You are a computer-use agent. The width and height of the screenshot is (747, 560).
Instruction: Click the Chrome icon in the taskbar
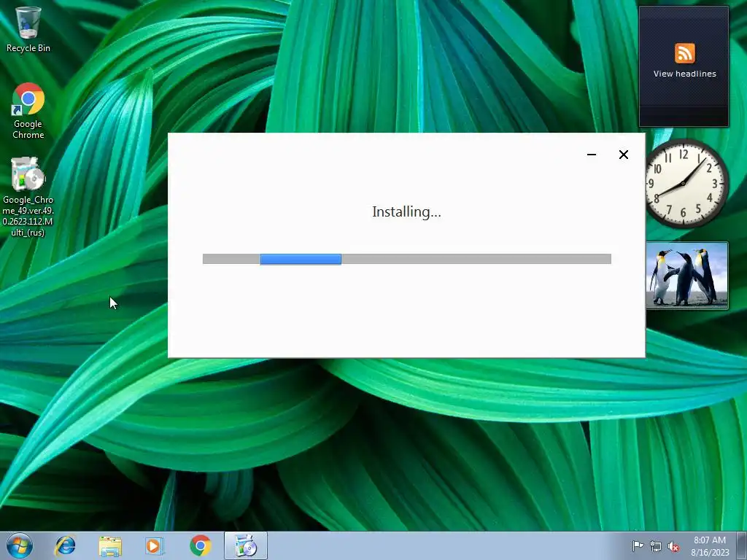(x=200, y=545)
